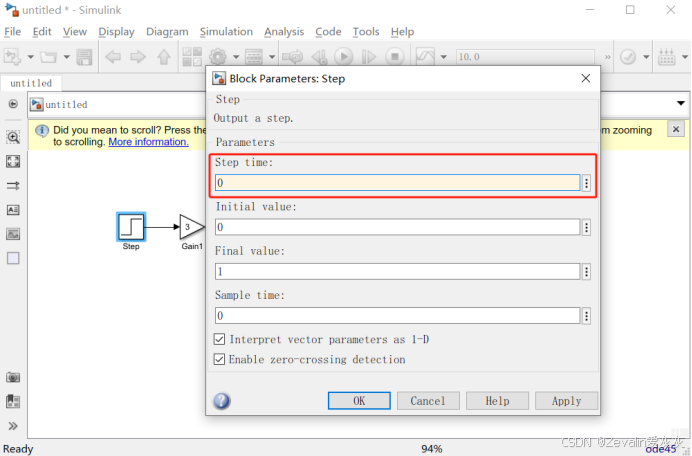The width and height of the screenshot is (692, 456).
Task: Click the Save model icon
Action: (x=84, y=57)
